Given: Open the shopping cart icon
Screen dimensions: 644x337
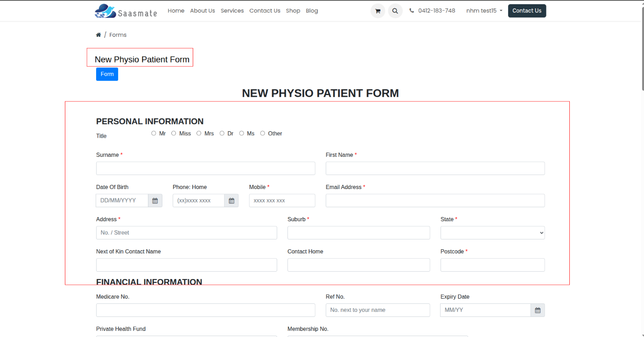Looking at the screenshot, I should point(378,11).
